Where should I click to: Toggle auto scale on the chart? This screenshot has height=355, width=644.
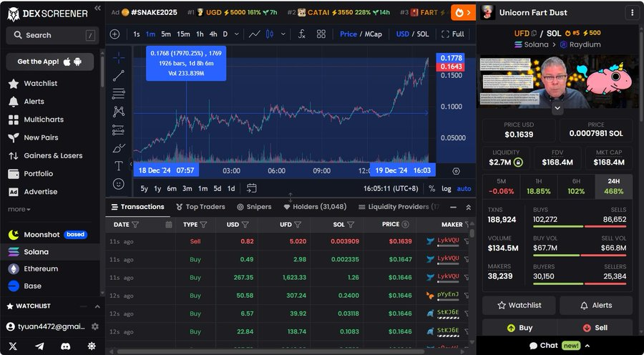[x=464, y=189]
